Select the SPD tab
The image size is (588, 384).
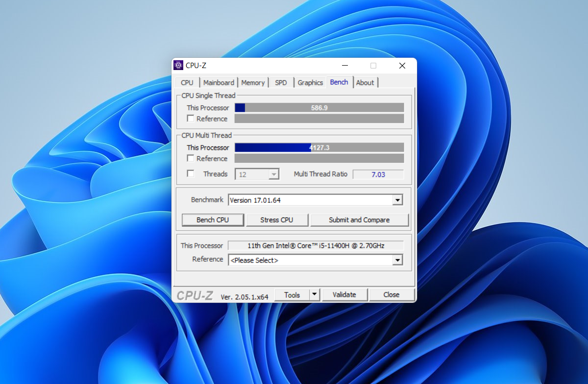coord(281,83)
